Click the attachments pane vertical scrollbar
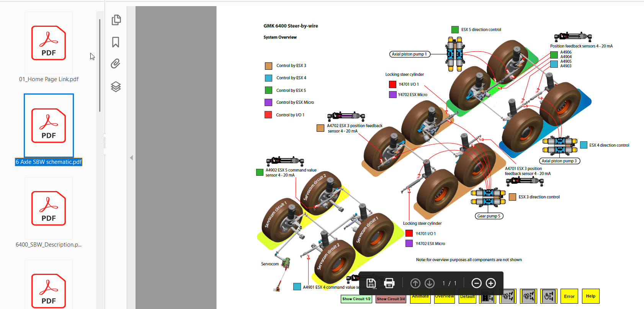This screenshot has width=644, height=309. pyautogui.click(x=100, y=65)
